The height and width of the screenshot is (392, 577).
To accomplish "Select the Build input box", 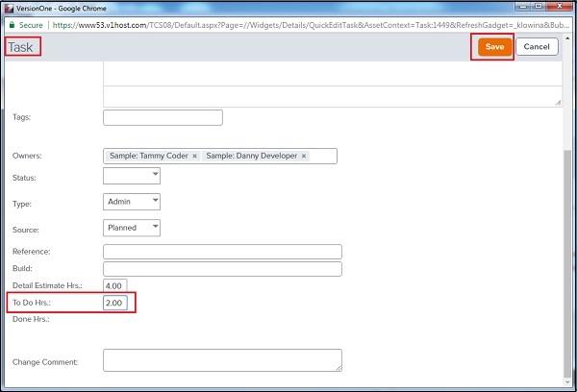I will (x=222, y=268).
